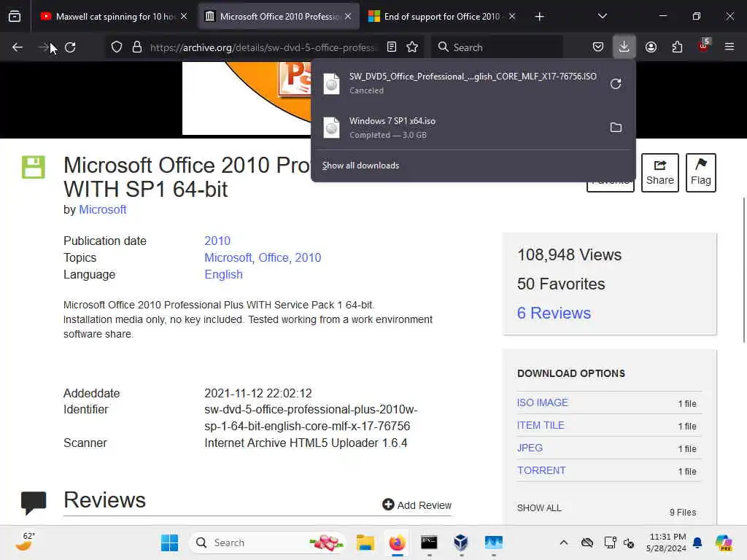Select the canceled SW_DVD5_Office_Professional ISO entry
This screenshot has width=747, height=560.
click(x=460, y=83)
